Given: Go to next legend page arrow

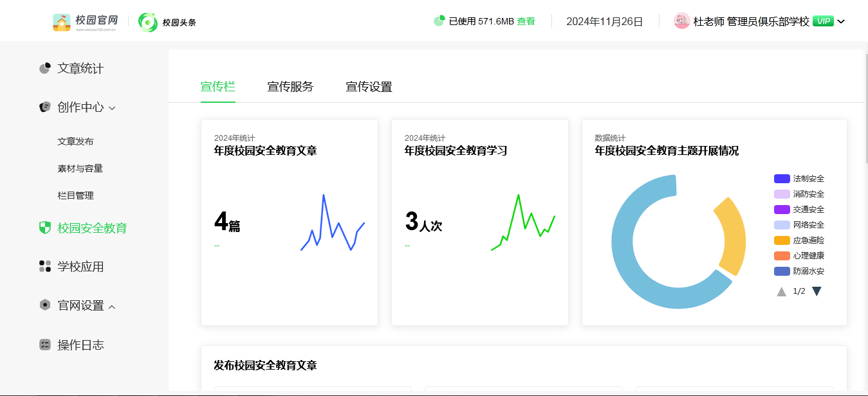Looking at the screenshot, I should click(817, 291).
